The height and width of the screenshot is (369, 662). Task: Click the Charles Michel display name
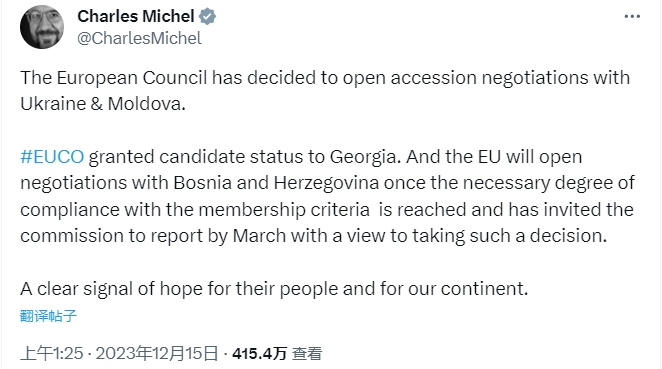tap(136, 16)
